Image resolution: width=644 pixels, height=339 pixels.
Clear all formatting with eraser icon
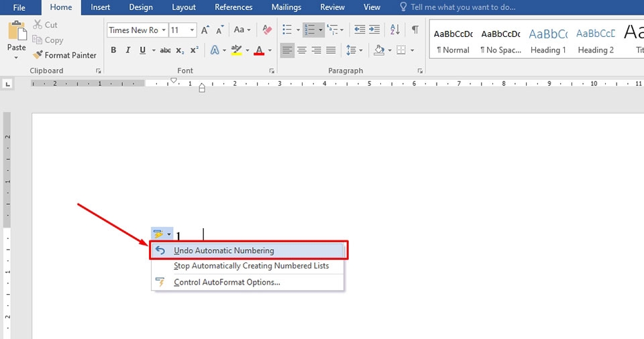point(267,30)
